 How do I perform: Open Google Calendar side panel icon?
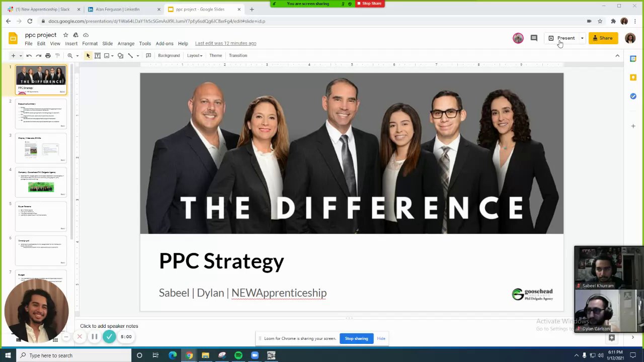tap(633, 59)
